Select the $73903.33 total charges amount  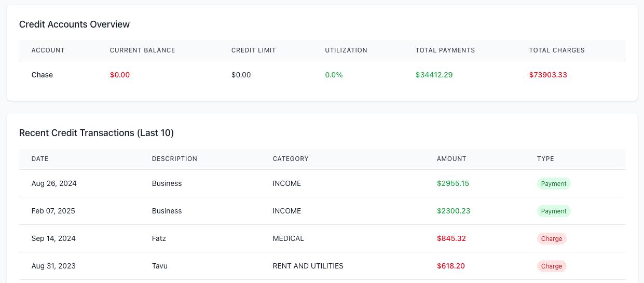point(547,75)
